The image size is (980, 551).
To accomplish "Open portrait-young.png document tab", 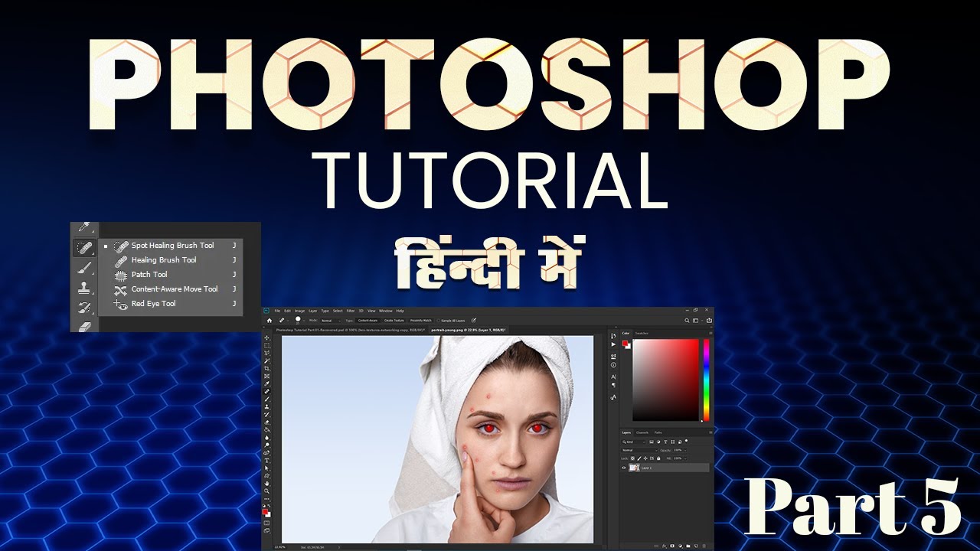I will 470,330.
